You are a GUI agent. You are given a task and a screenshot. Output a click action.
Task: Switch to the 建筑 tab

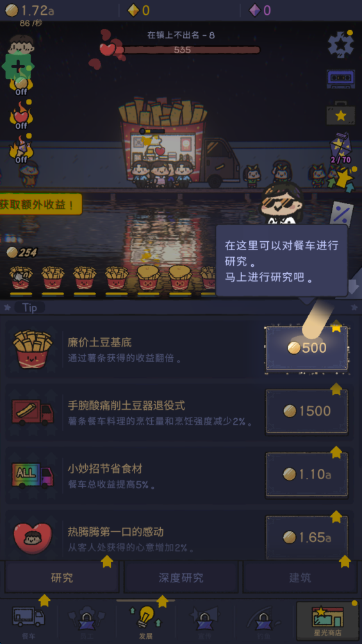(x=300, y=577)
